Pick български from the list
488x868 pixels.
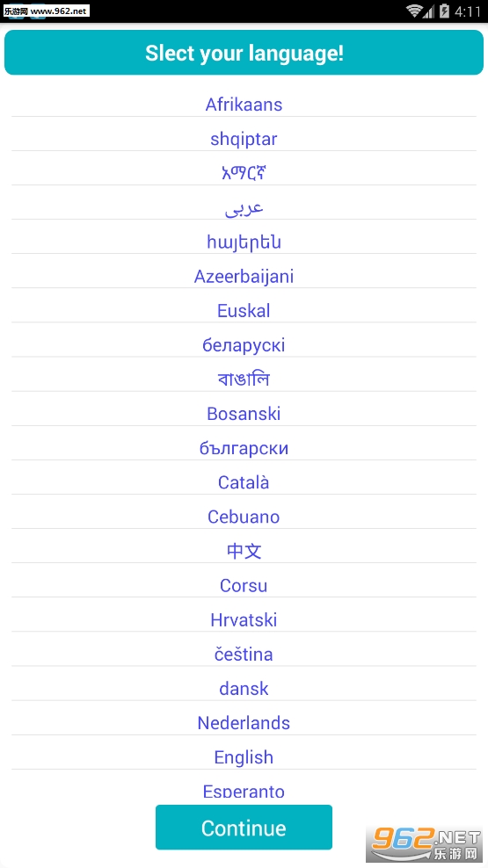(244, 448)
